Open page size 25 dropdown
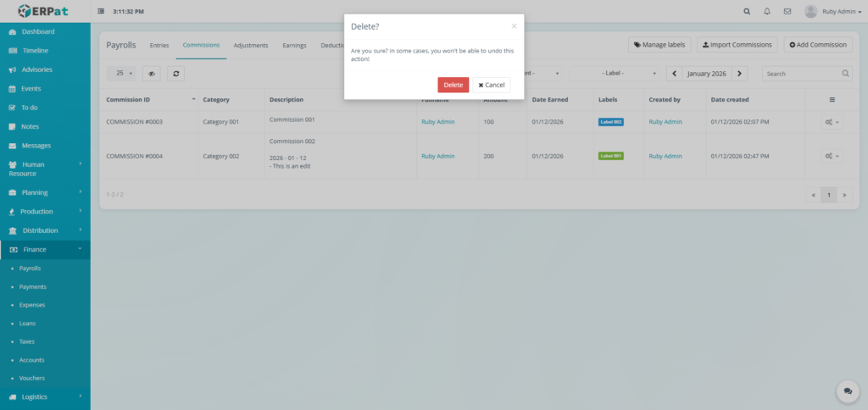 121,73
